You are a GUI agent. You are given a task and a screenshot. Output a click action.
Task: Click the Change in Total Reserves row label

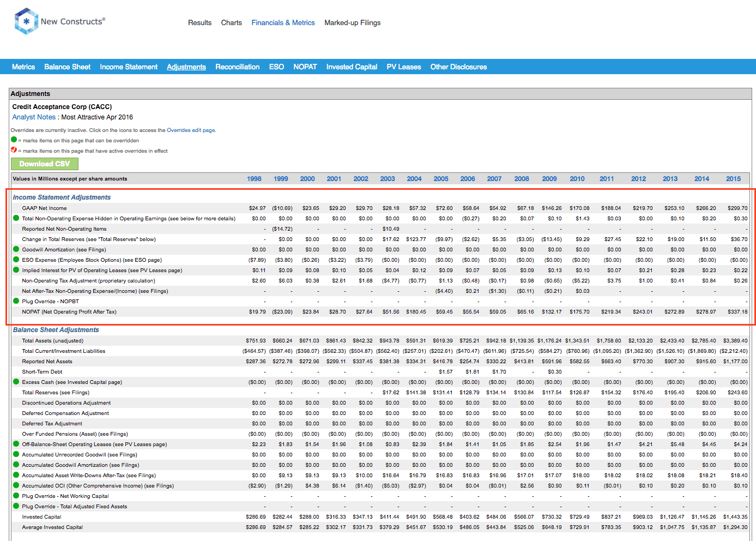[x=89, y=239]
